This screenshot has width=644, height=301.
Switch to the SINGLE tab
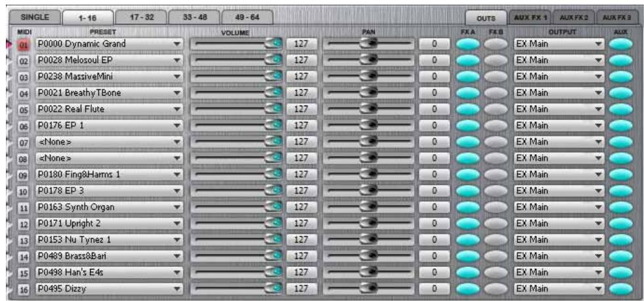(x=35, y=18)
